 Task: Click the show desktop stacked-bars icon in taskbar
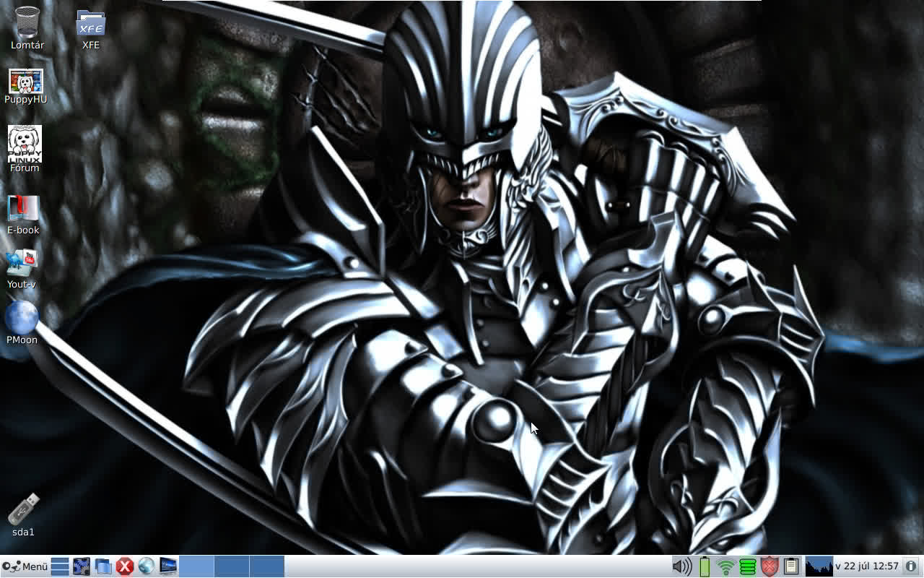pyautogui.click(x=60, y=566)
